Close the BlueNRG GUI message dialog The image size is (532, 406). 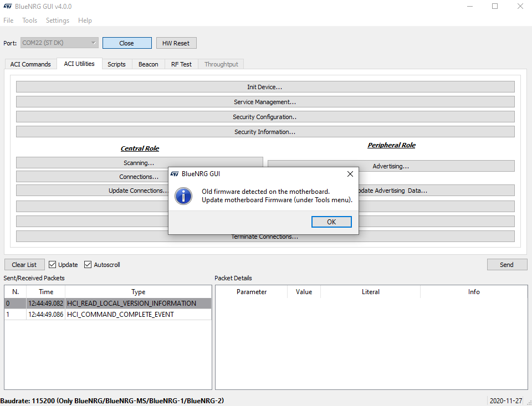(x=350, y=174)
